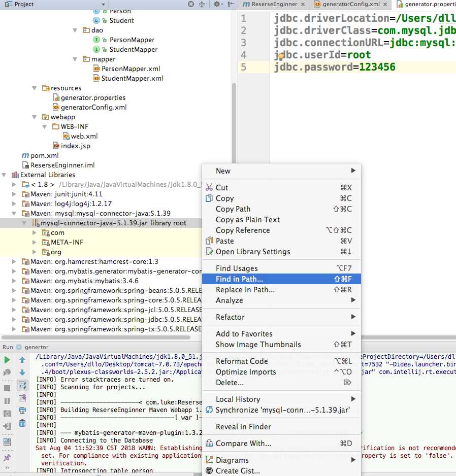Select the Student class file
Image resolution: width=456 pixels, height=476 pixels.
coord(121,20)
